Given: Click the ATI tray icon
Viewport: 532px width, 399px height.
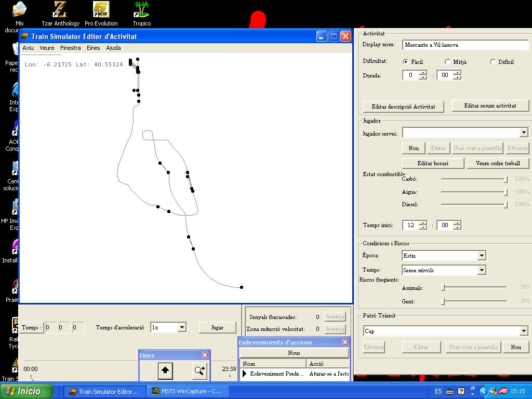Looking at the screenshot, I should pos(503,391).
